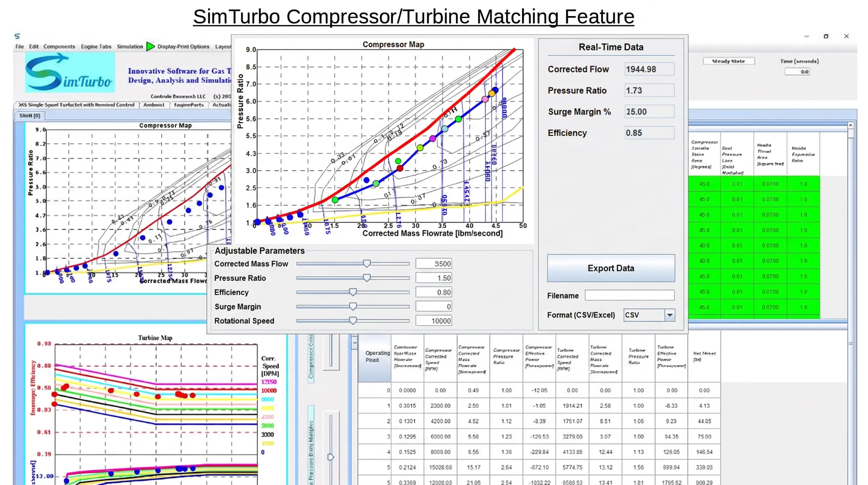Click legend speed entry 3300 in Turbine Map

click(267, 435)
